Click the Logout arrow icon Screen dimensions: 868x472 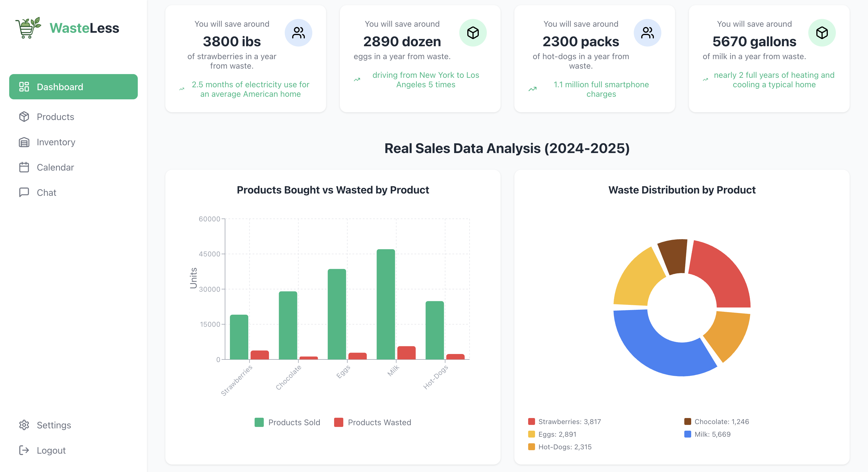(24, 450)
